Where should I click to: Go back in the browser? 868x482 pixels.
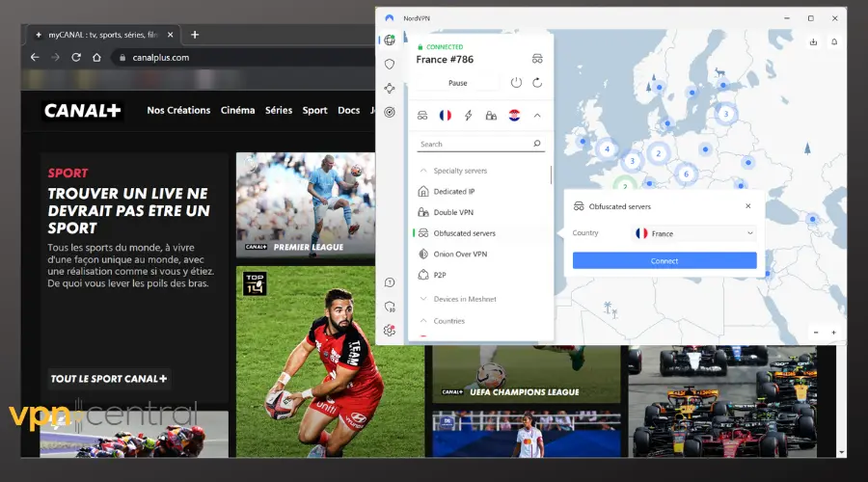(x=35, y=57)
